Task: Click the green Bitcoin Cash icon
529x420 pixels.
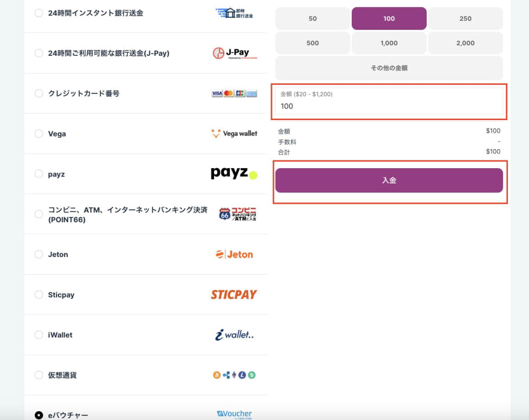Action: pos(251,375)
